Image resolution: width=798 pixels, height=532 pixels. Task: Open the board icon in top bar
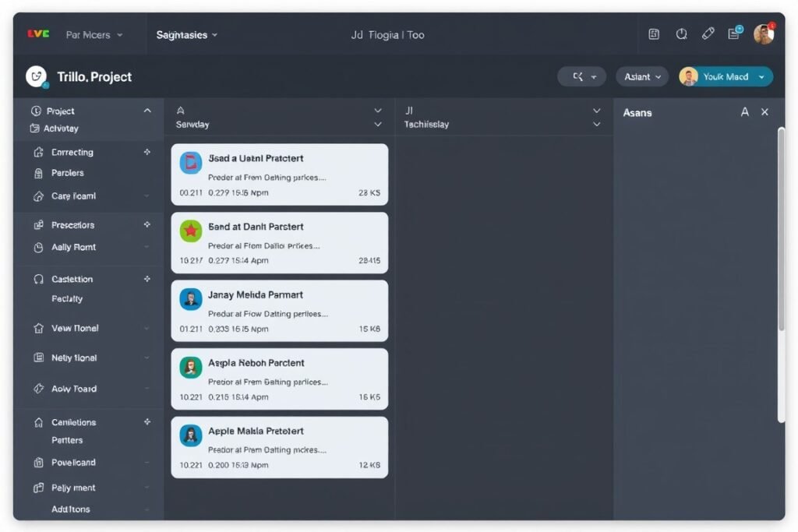point(654,34)
